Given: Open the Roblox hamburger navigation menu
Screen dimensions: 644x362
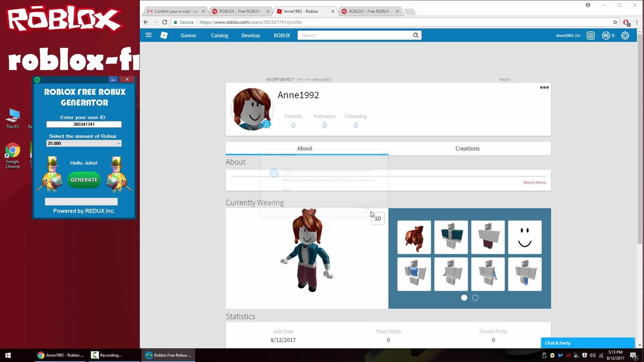Looking at the screenshot, I should coord(148,35).
